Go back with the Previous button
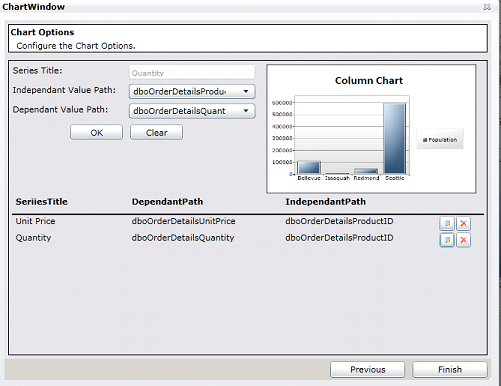501x386 pixels. point(367,369)
